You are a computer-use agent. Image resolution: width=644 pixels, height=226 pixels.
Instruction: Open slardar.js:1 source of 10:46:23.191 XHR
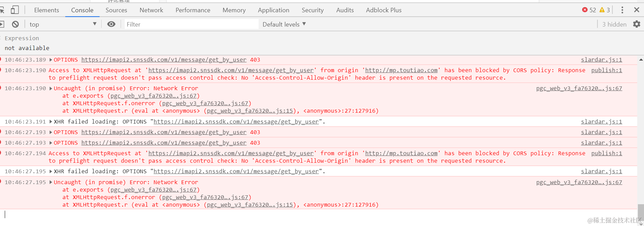tap(602, 122)
